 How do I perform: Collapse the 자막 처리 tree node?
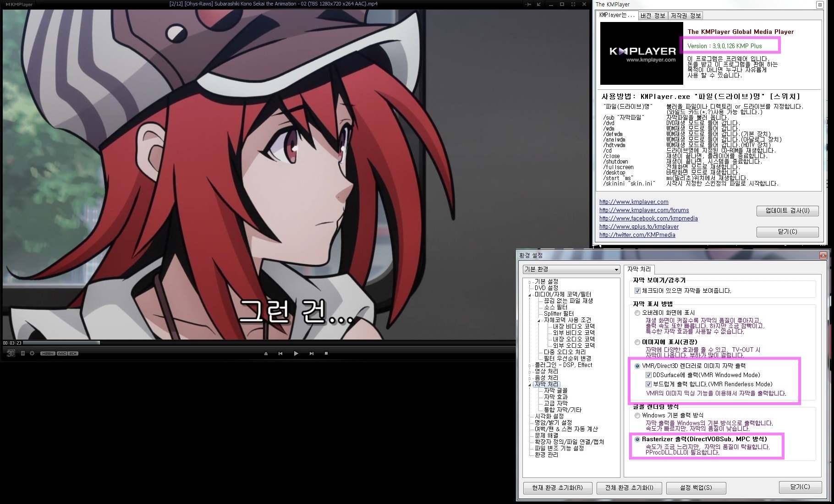[530, 384]
